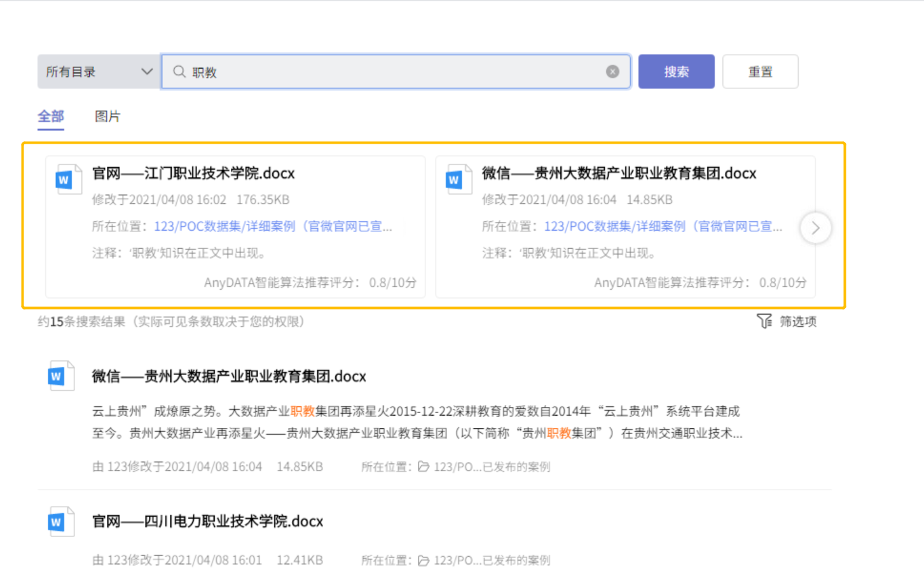Click AnyDATA score on 江门职业技术学院 card
924x581 pixels.
(310, 282)
